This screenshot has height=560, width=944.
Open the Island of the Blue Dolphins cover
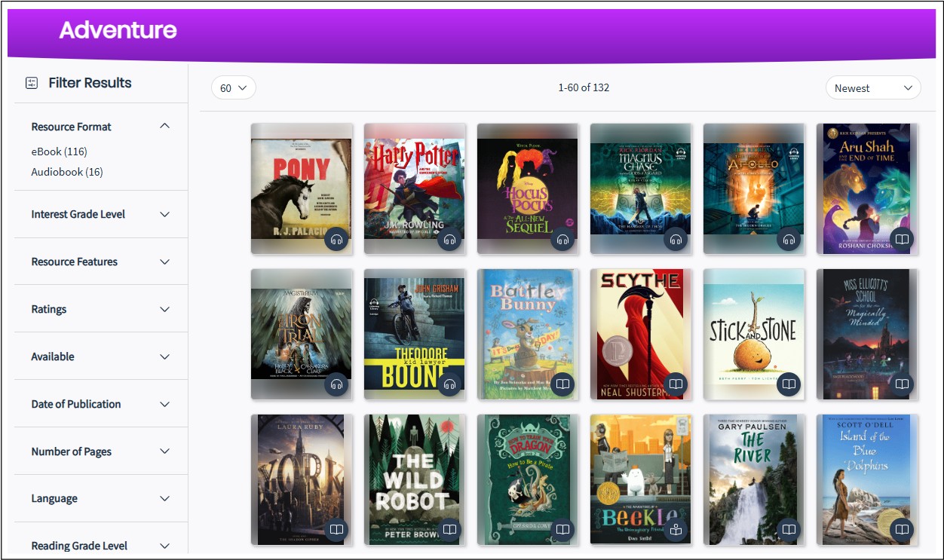pyautogui.click(x=867, y=479)
